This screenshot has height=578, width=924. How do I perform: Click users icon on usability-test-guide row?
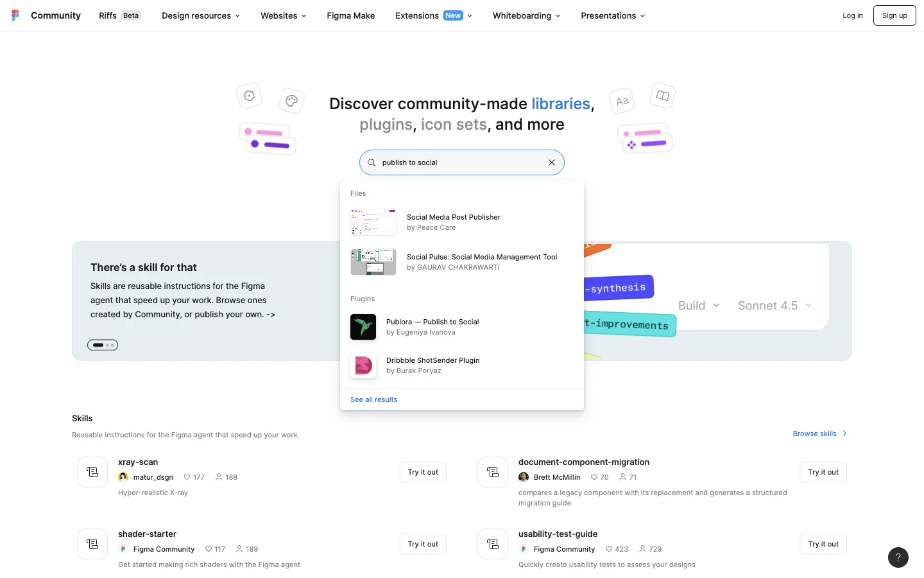(x=642, y=549)
